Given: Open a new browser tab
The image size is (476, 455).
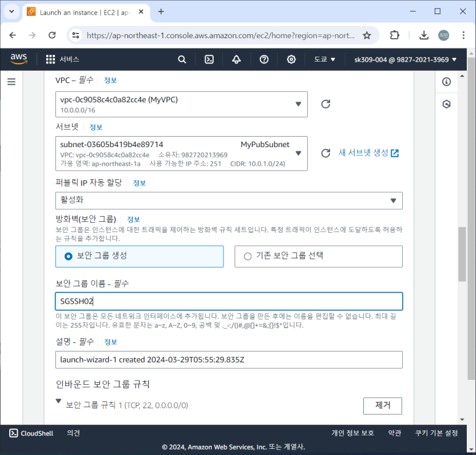Looking at the screenshot, I should coord(161,12).
